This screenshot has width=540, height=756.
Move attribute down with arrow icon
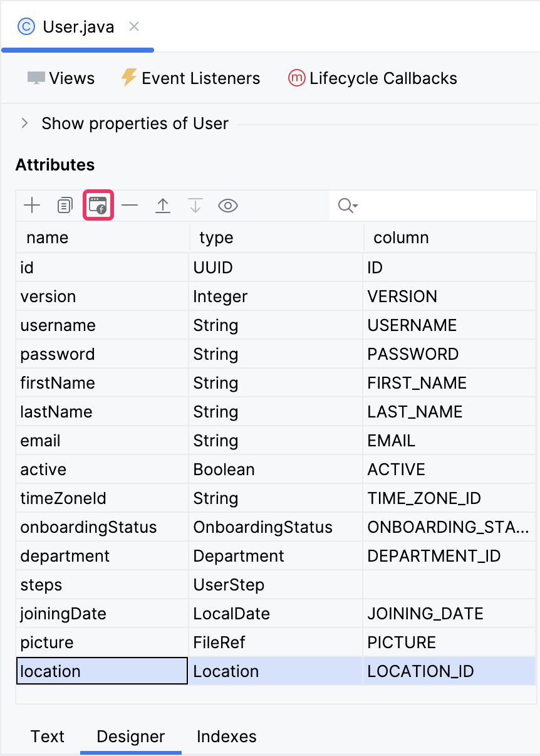coord(195,206)
